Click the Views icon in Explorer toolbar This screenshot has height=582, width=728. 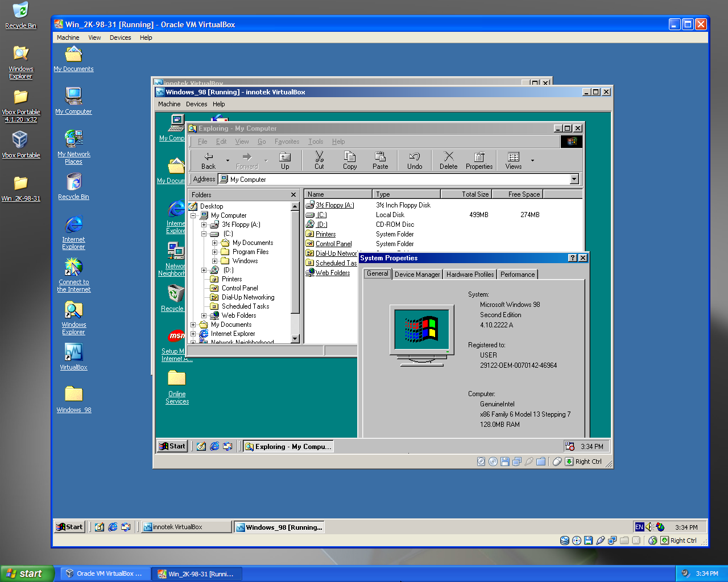[x=514, y=160]
